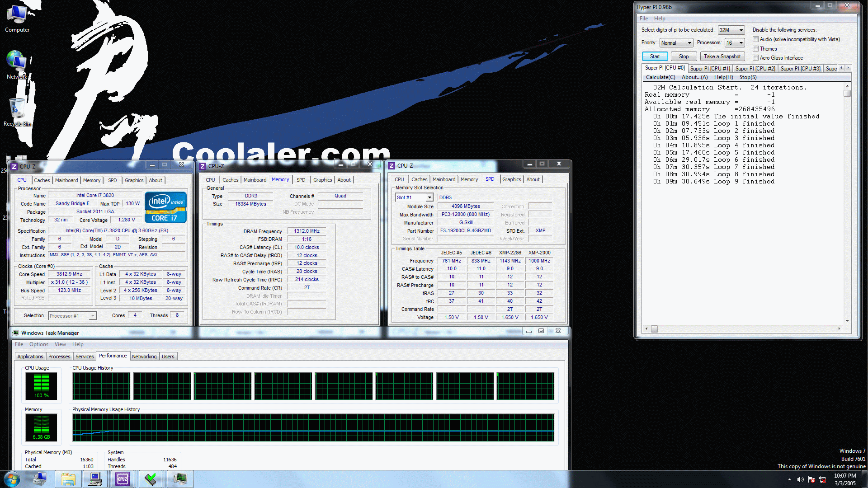Image resolution: width=868 pixels, height=488 pixels.
Task: Click the Intel Core i7 logo
Action: 165,207
